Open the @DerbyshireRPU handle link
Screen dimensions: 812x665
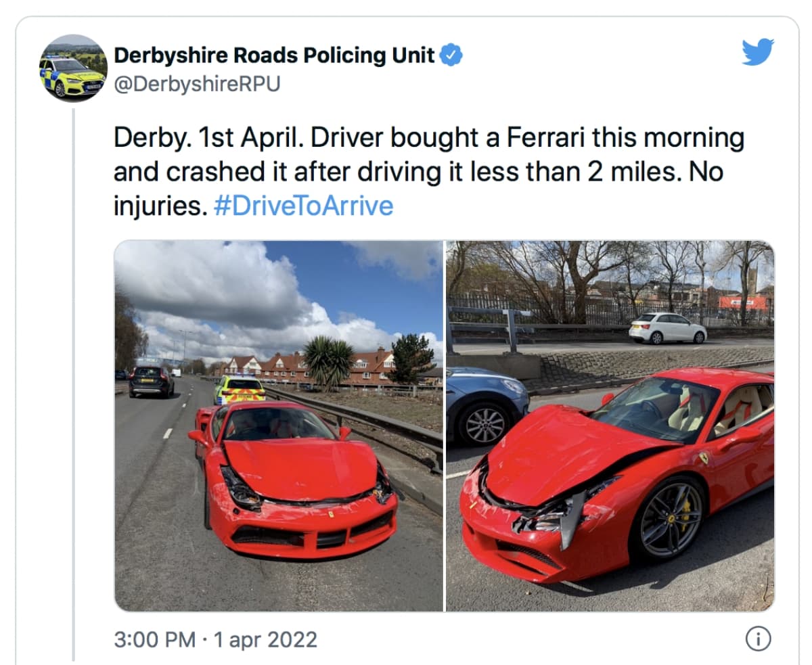197,84
